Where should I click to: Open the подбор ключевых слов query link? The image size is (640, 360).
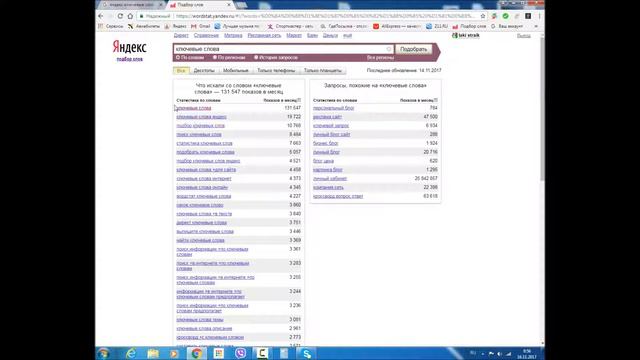point(200,126)
